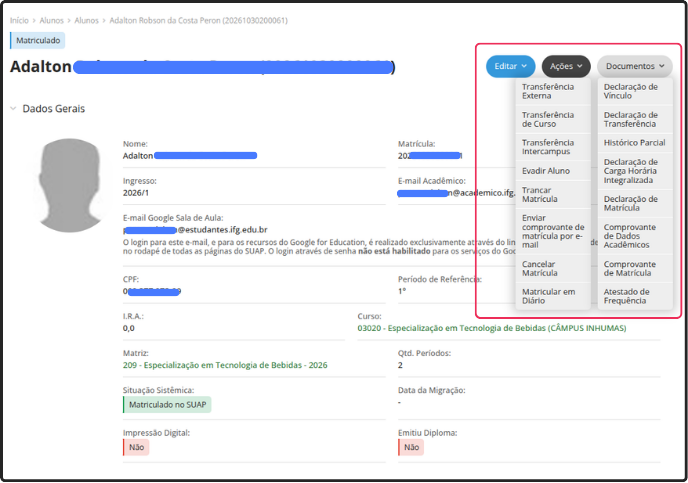Select Matricular em Diário option

coord(547,296)
